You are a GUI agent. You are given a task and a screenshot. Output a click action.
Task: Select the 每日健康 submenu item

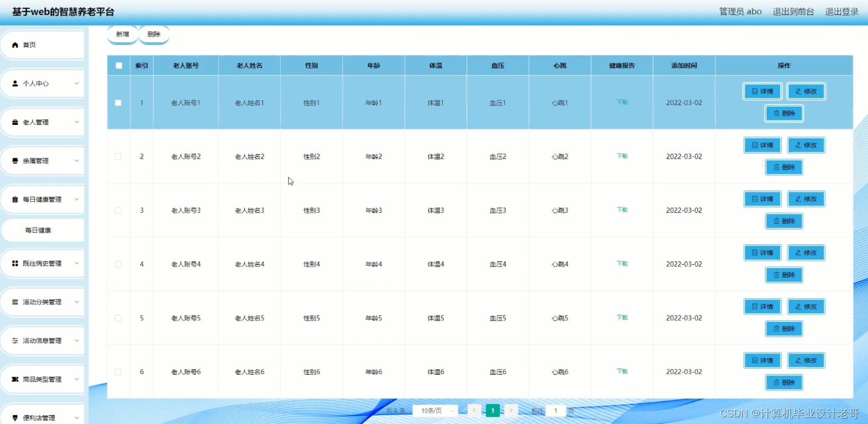[43, 231]
